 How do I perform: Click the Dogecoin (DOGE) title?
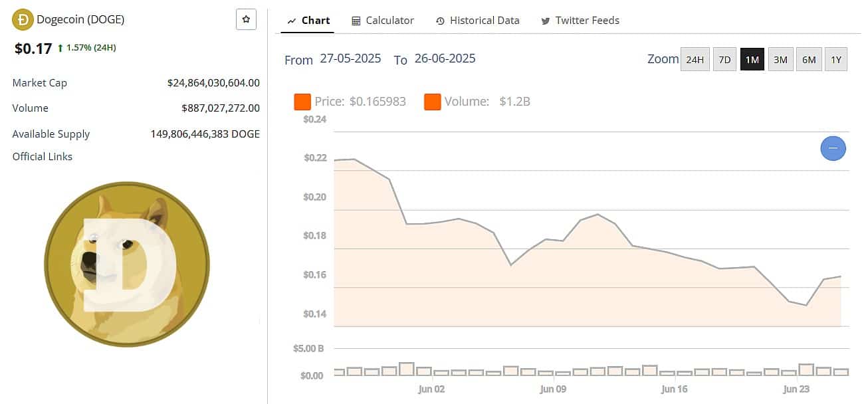click(x=80, y=19)
